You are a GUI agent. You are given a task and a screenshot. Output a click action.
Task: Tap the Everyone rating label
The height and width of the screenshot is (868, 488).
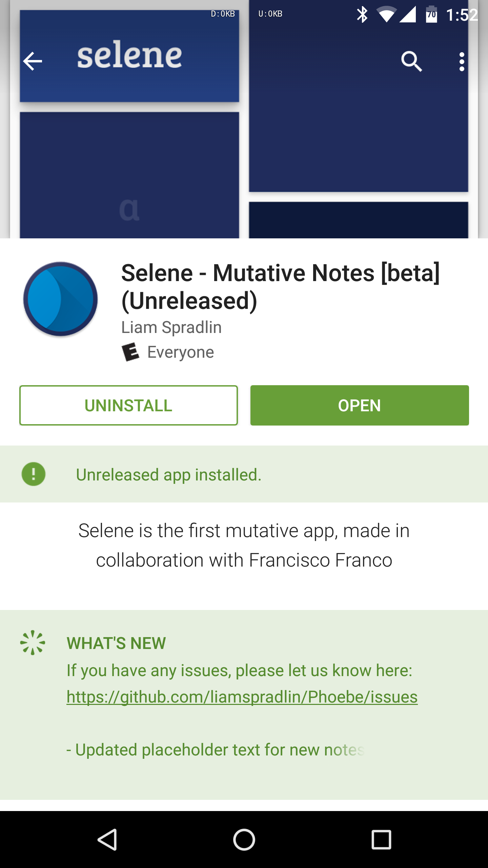pos(181,352)
